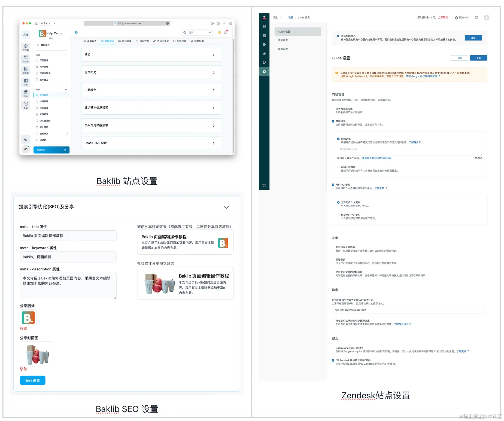Expand the Head HTML 配置 row
504x421 pixels.
[151, 143]
